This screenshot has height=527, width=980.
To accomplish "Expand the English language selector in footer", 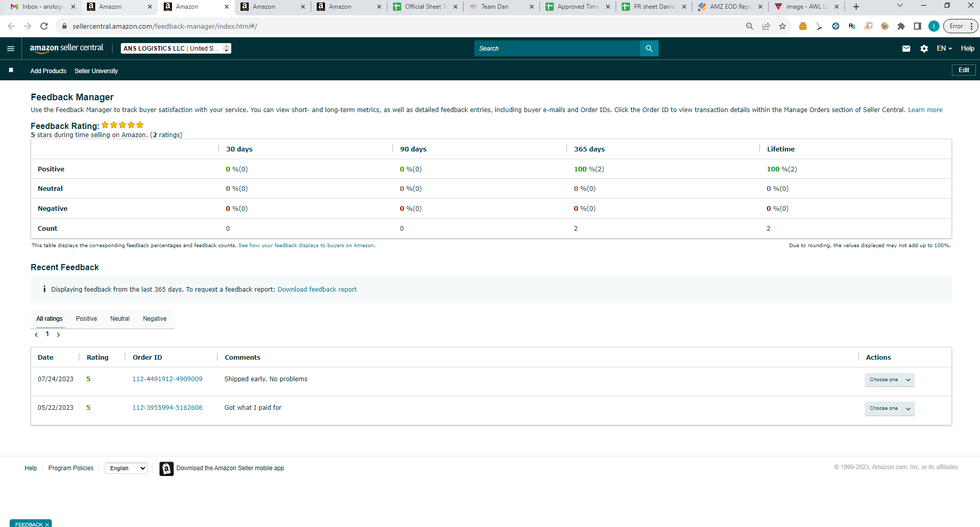I will pyautogui.click(x=126, y=468).
